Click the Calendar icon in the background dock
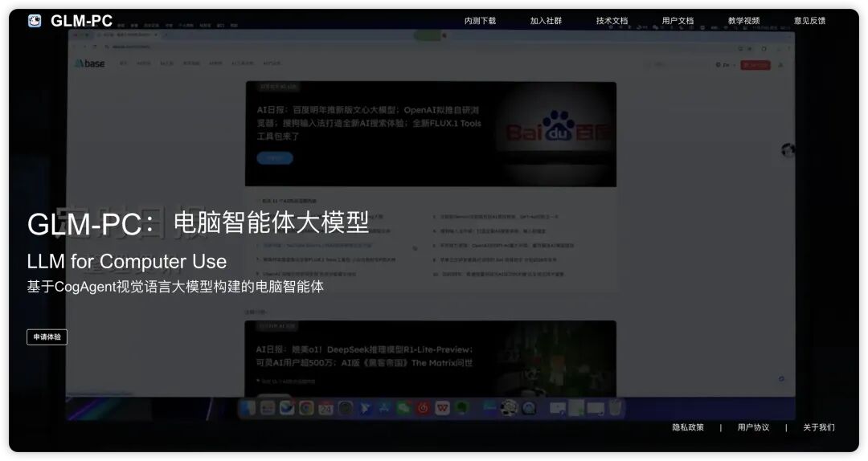Screen dimensions: 868x461 pyautogui.click(x=325, y=409)
